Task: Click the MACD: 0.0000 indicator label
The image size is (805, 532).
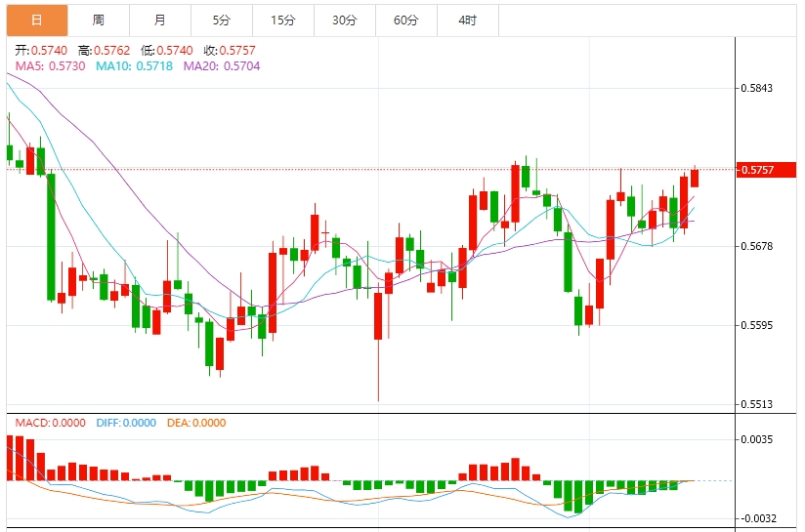Action: coord(51,423)
